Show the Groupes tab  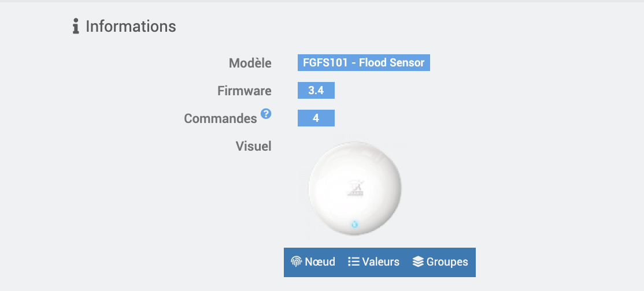(441, 262)
